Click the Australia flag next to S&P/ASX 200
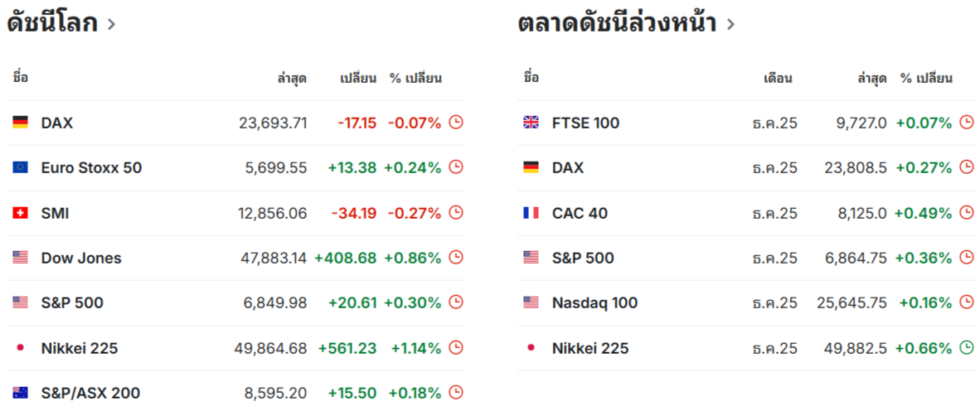 21,393
